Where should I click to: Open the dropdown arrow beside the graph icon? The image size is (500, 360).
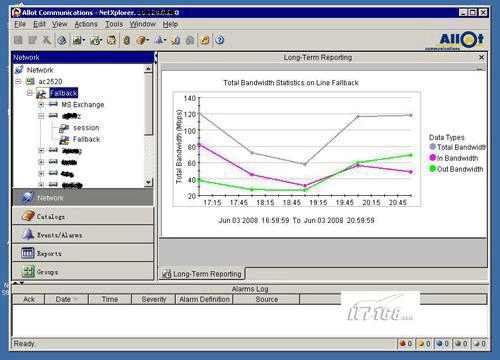click(84, 40)
